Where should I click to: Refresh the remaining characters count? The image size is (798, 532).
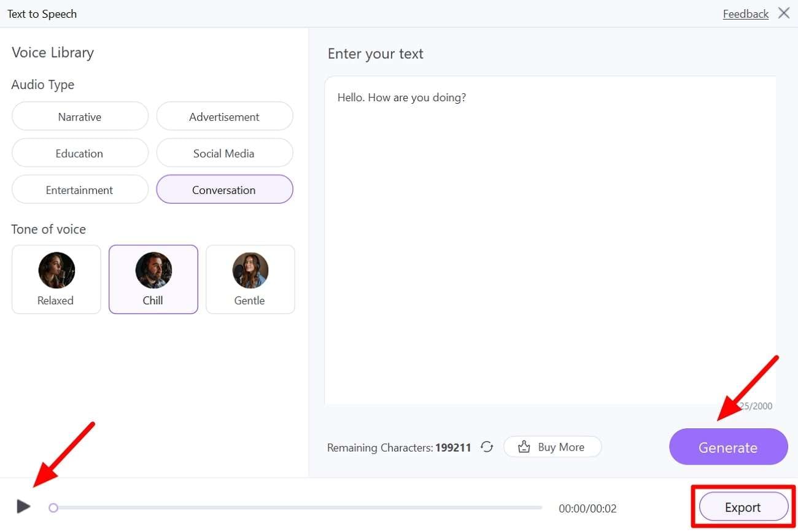487,447
